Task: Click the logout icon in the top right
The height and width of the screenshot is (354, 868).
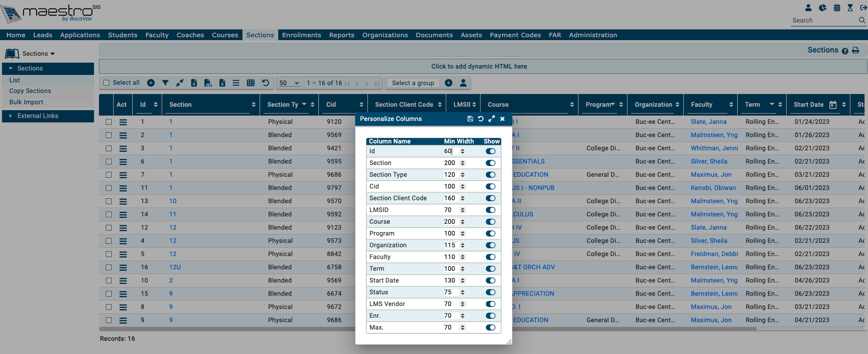Action: click(x=863, y=8)
